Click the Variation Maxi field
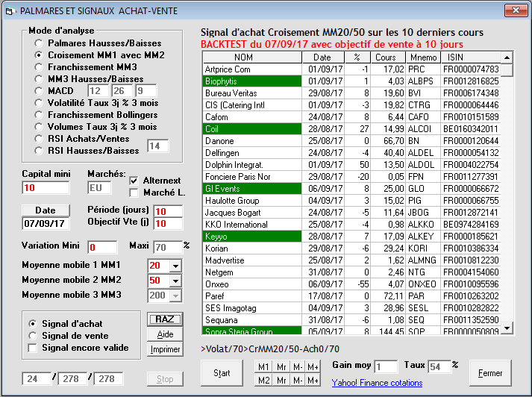This screenshot has height=397, width=532. (x=168, y=247)
